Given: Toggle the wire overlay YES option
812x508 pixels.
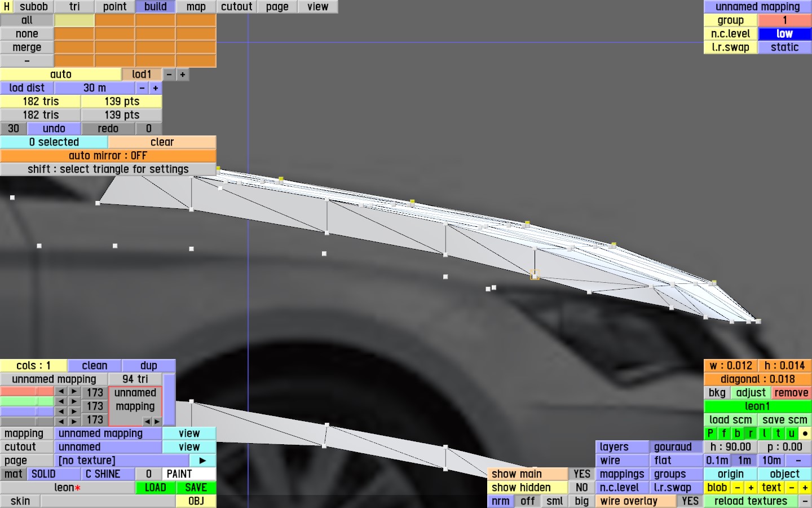Looking at the screenshot, I should click(690, 501).
